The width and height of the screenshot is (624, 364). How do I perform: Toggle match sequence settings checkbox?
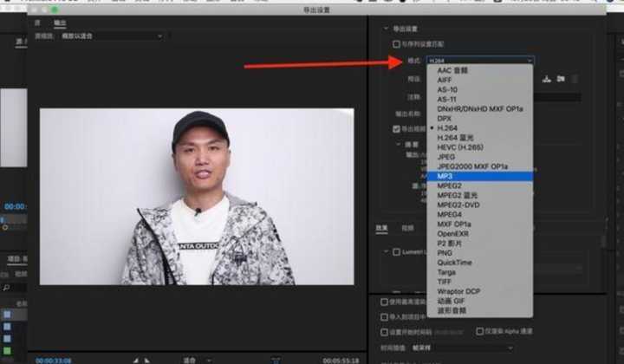[396, 44]
